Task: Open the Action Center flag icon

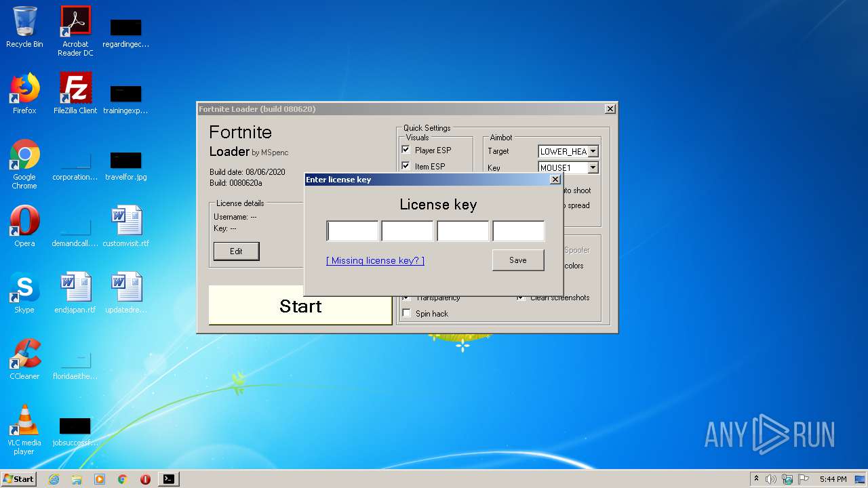Action: click(804, 479)
